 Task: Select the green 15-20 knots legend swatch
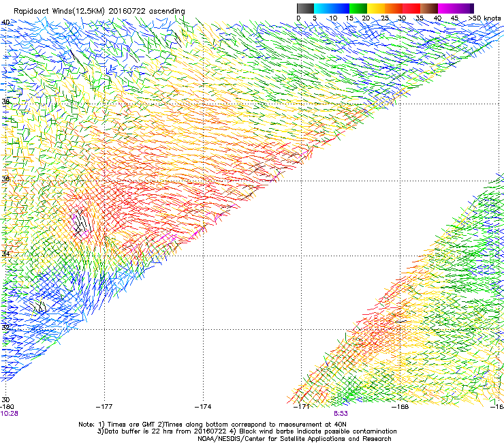358,8
